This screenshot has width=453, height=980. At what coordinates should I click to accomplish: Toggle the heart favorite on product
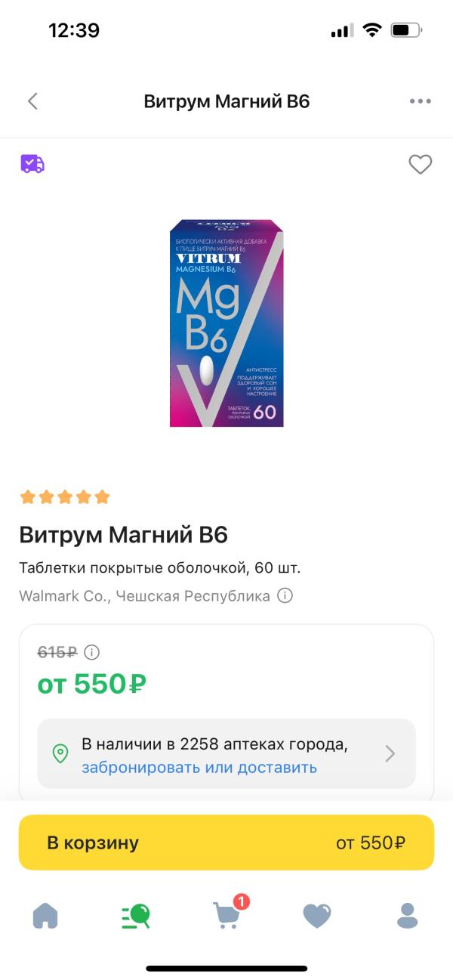420,164
